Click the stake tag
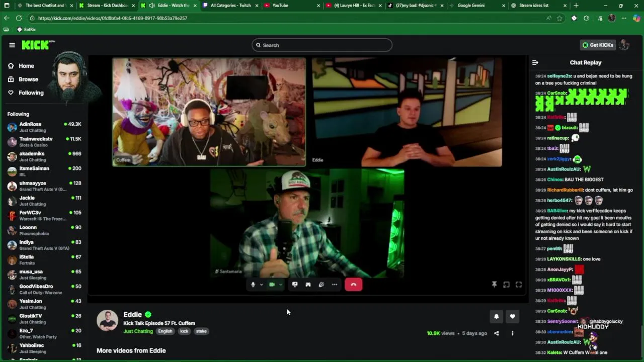This screenshot has height=362, width=644. pyautogui.click(x=201, y=331)
